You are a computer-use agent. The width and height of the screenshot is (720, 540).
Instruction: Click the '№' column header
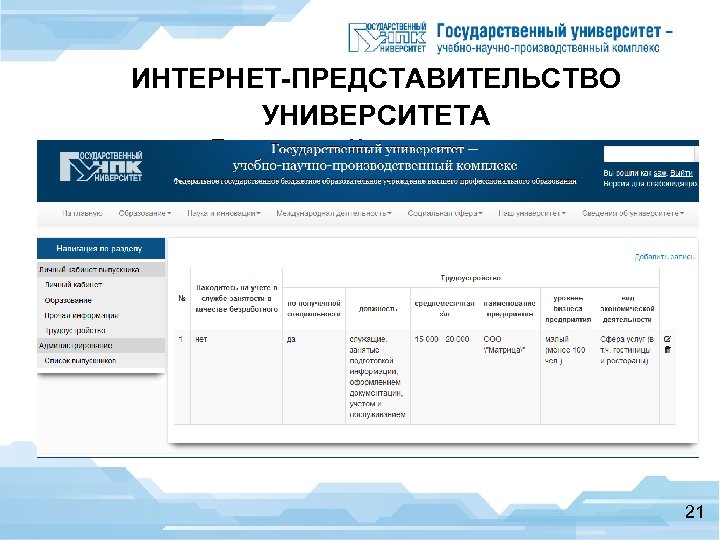click(x=182, y=298)
